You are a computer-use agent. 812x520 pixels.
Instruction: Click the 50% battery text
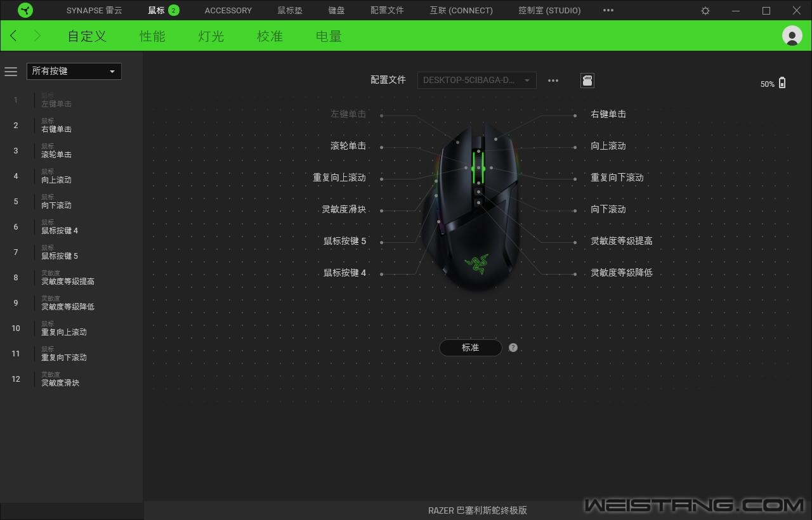pos(768,84)
